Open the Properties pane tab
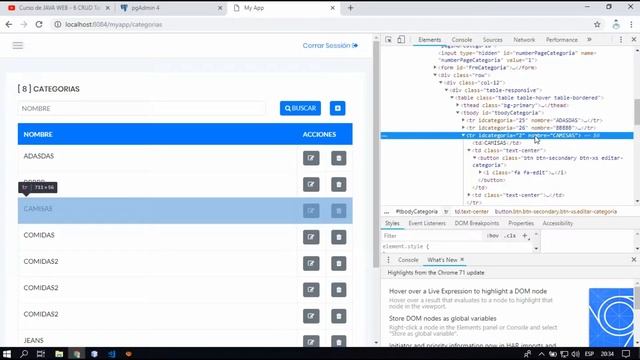Viewport: 640px width, 360px height. click(x=521, y=223)
